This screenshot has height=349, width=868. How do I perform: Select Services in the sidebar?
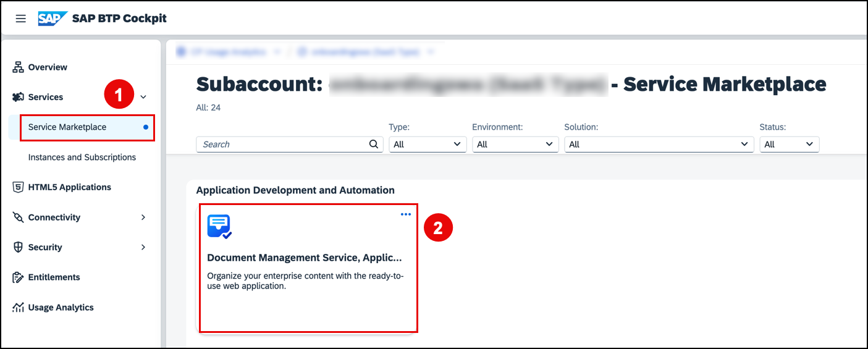point(46,97)
